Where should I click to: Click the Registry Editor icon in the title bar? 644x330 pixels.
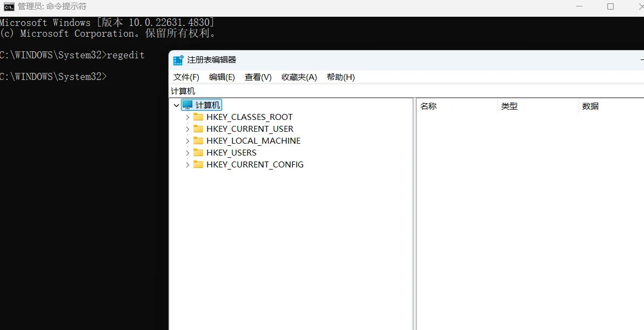click(178, 59)
